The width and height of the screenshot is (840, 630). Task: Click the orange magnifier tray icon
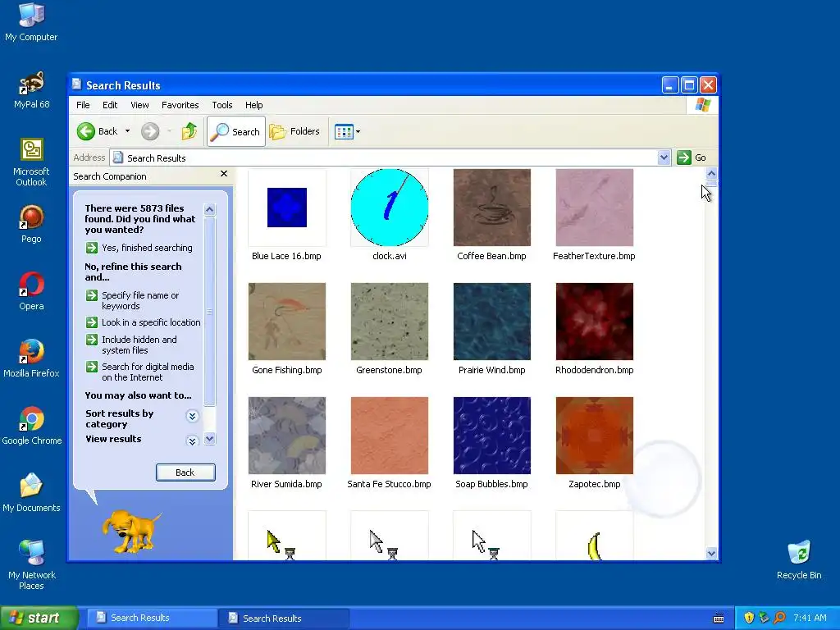point(779,618)
